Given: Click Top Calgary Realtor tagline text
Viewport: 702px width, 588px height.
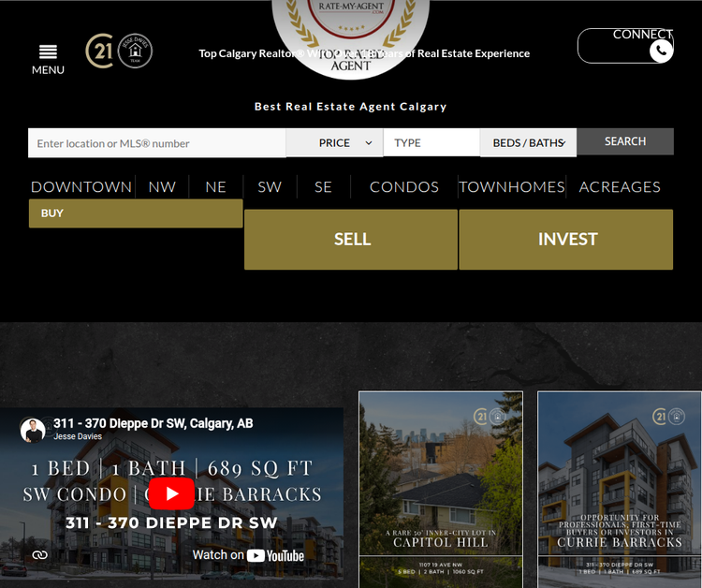Looking at the screenshot, I should tap(364, 53).
